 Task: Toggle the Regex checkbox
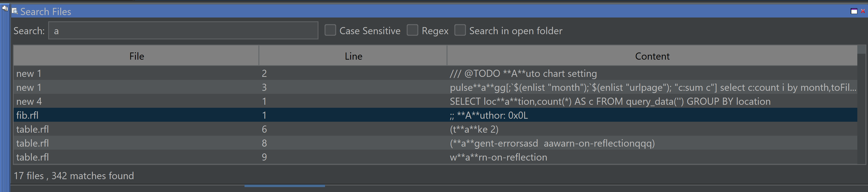coord(412,30)
